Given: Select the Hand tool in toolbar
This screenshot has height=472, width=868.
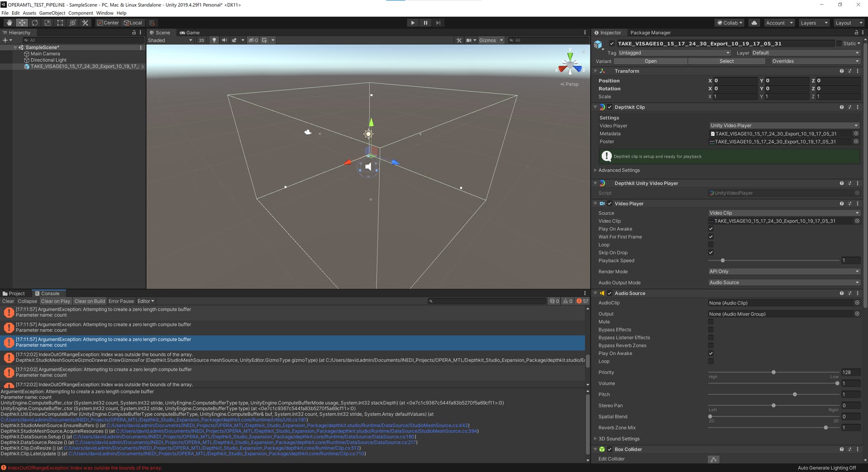Looking at the screenshot, I should [9, 23].
